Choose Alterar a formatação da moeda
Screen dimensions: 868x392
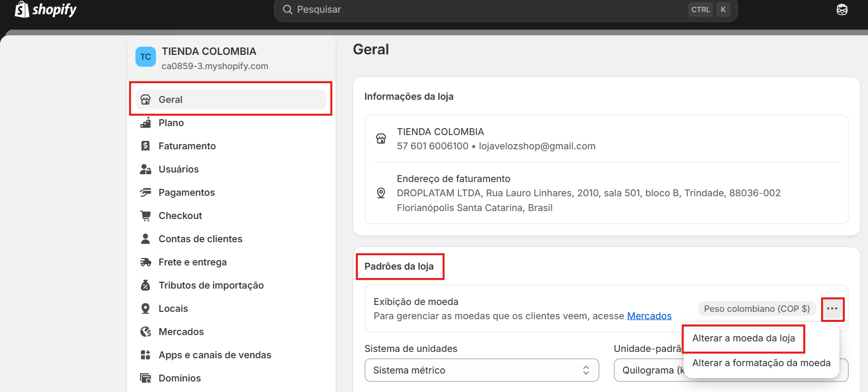(761, 363)
